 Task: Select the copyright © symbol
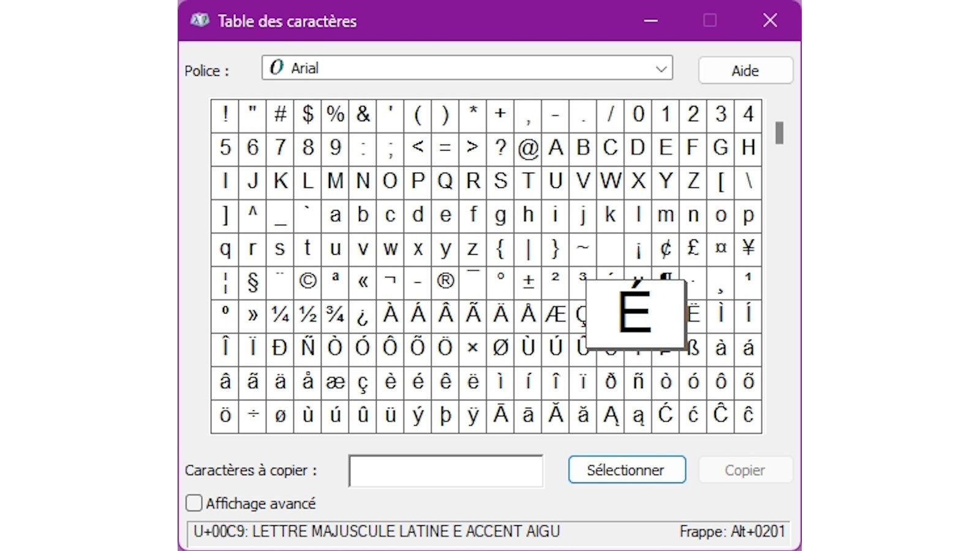pos(307,281)
